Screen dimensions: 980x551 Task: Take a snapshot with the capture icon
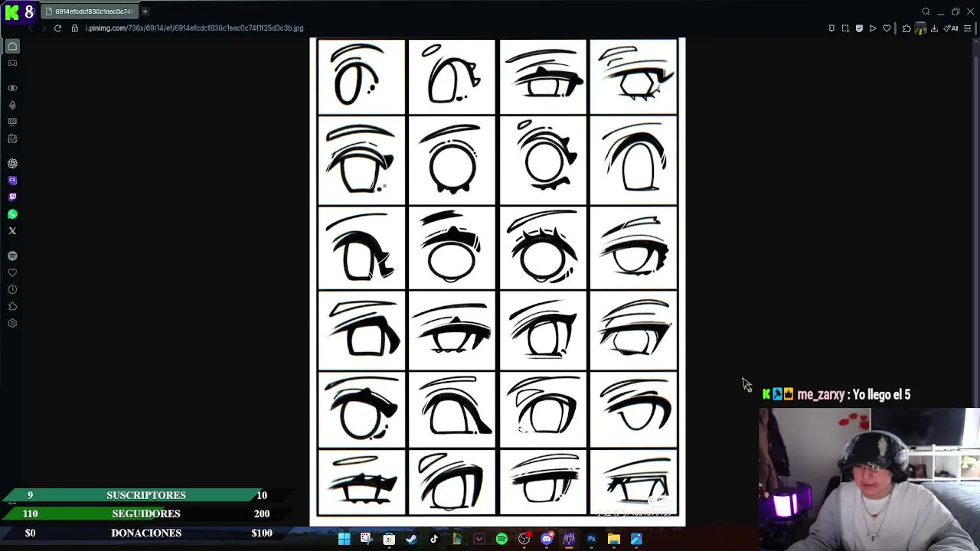pyautogui.click(x=845, y=28)
